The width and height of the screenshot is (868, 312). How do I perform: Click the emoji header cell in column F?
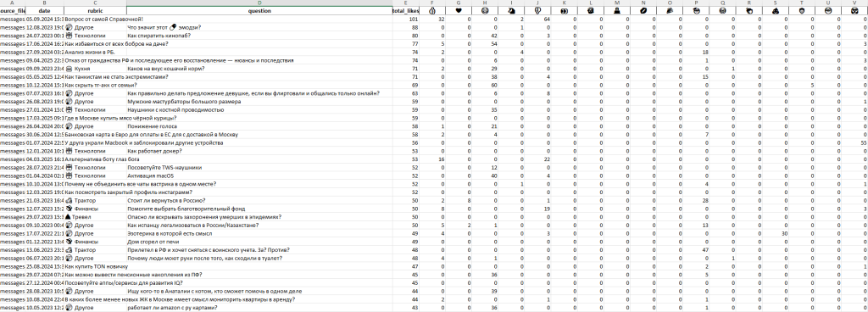click(433, 10)
